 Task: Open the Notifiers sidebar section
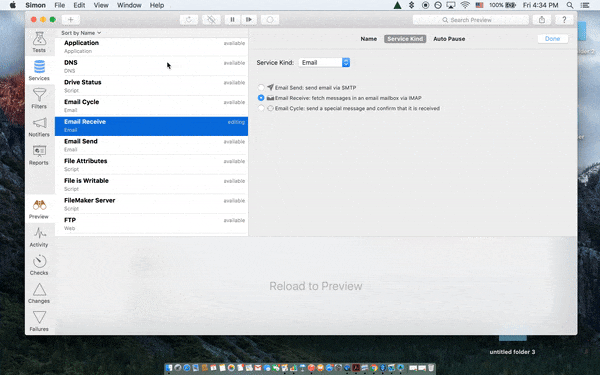(x=39, y=127)
